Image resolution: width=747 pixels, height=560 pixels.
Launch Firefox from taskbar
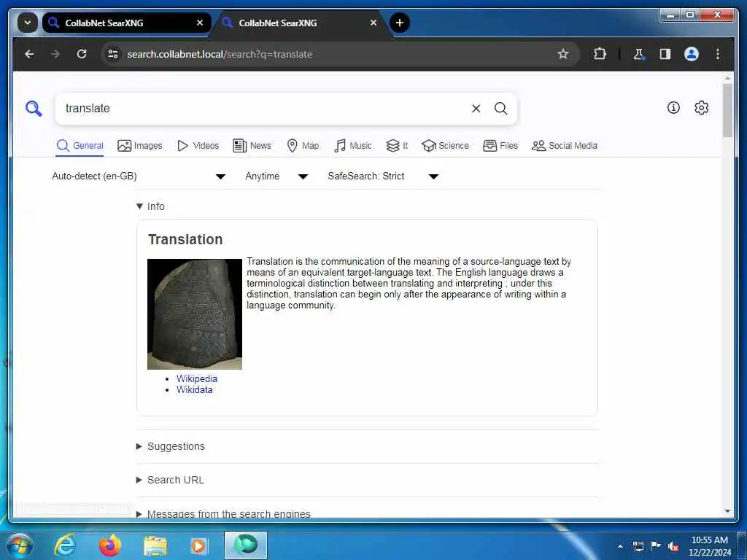(x=109, y=545)
